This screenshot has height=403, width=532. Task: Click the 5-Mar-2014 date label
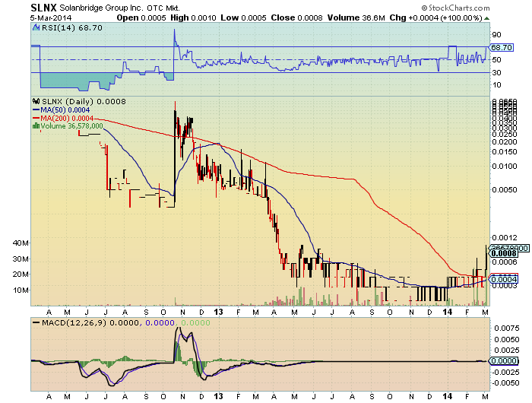tap(51, 18)
